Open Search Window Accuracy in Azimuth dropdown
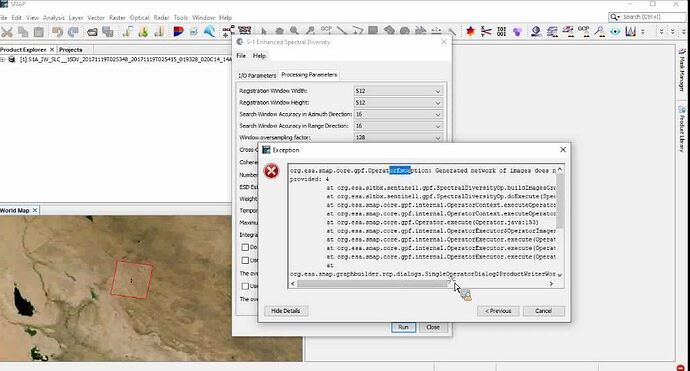The height and width of the screenshot is (371, 690). (x=398, y=114)
